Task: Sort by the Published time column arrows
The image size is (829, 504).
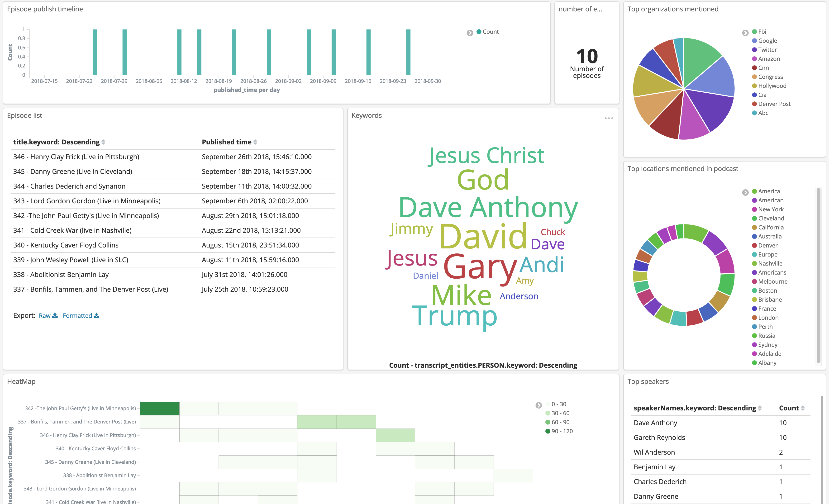Action: click(255, 142)
